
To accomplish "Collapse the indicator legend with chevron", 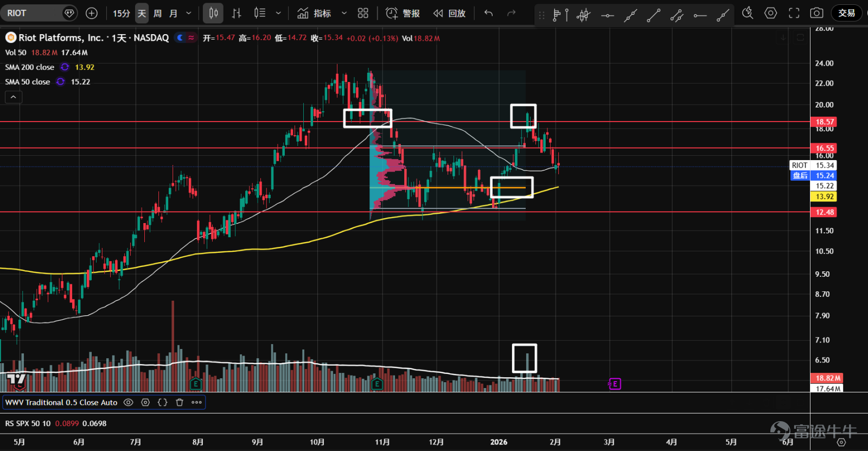I will tap(14, 97).
